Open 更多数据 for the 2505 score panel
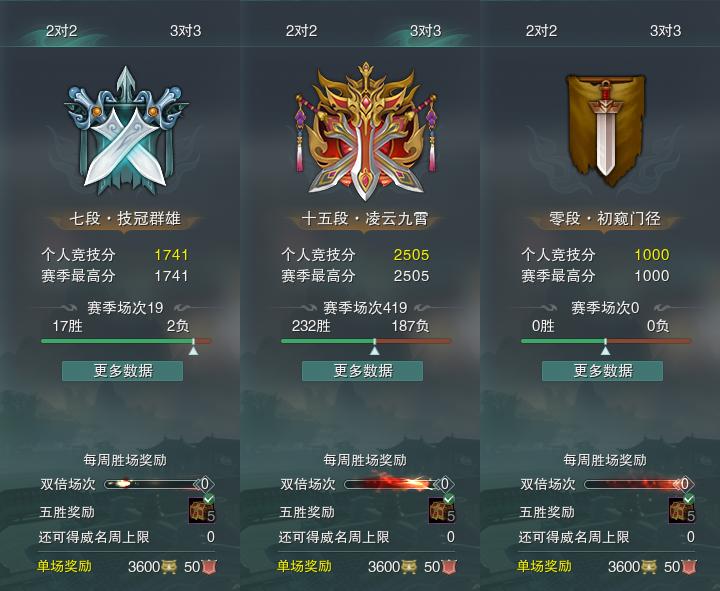The width and height of the screenshot is (720, 591). pos(362,371)
